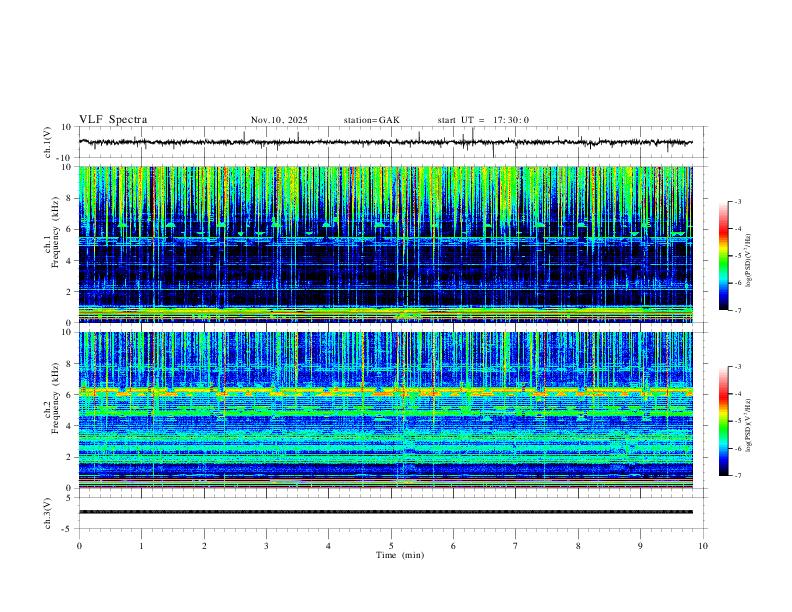Click the upper PSD color bar

click(723, 256)
